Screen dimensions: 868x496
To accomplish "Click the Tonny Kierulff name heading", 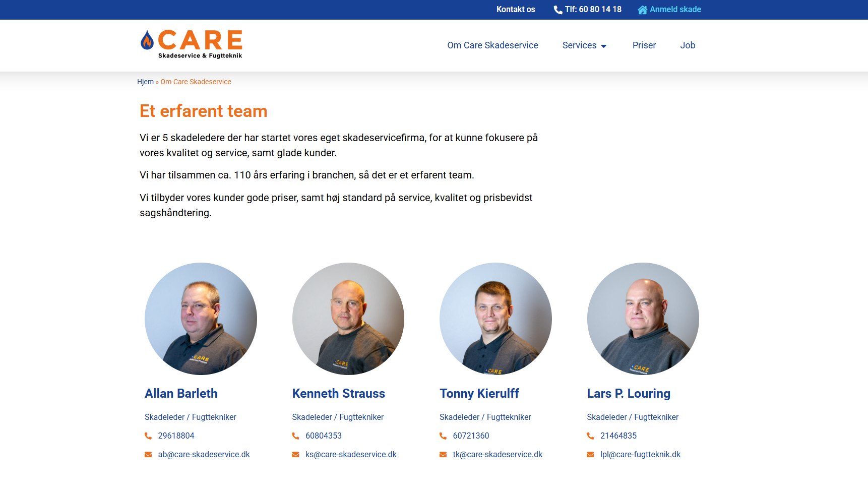I will 479,394.
